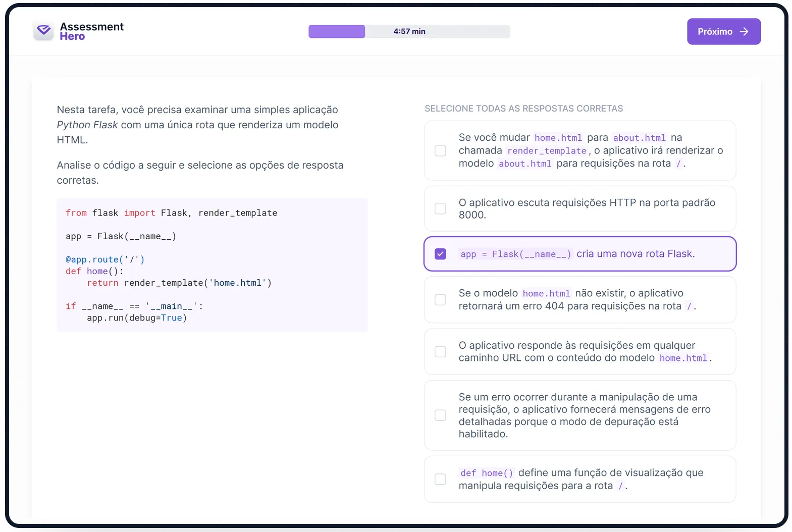The width and height of the screenshot is (792, 532).
Task: Click the 'SELECIONE TODAS AS RESPOSTAS CORRETAS' heading
Action: pyautogui.click(x=523, y=109)
